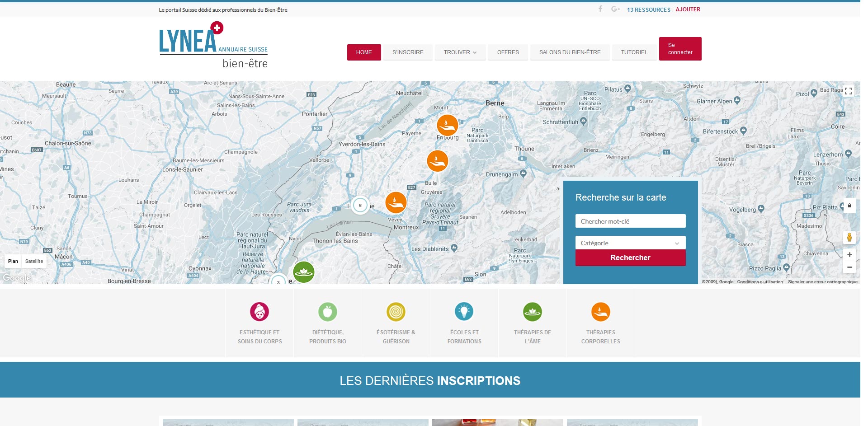Viewport: 868px width, 426px height.
Task: Click Signaler une erreur cartographique link
Action: [x=823, y=281]
